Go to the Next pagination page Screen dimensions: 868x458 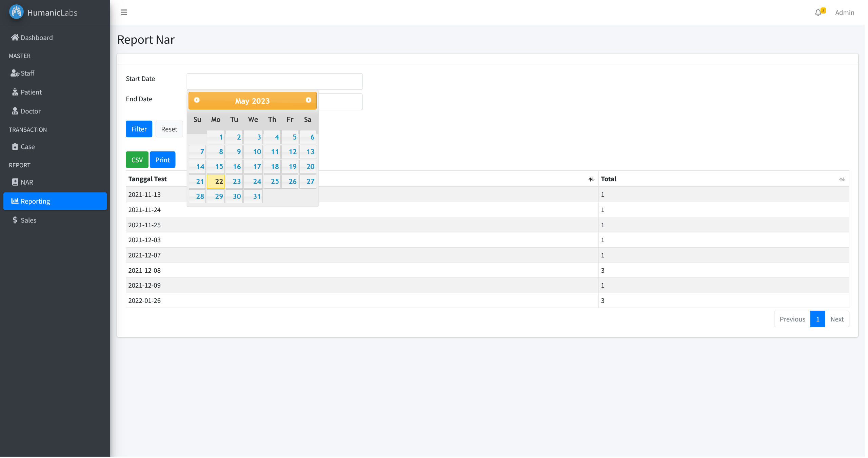pos(837,319)
